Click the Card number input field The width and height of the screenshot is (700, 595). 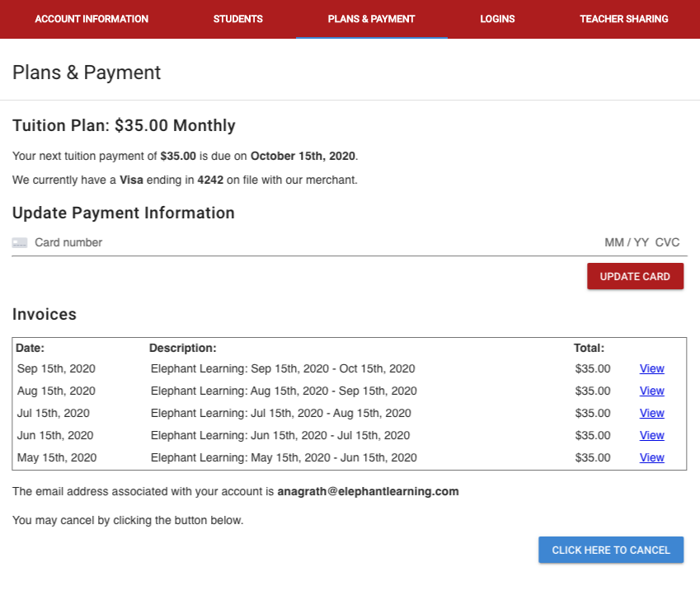(x=312, y=242)
